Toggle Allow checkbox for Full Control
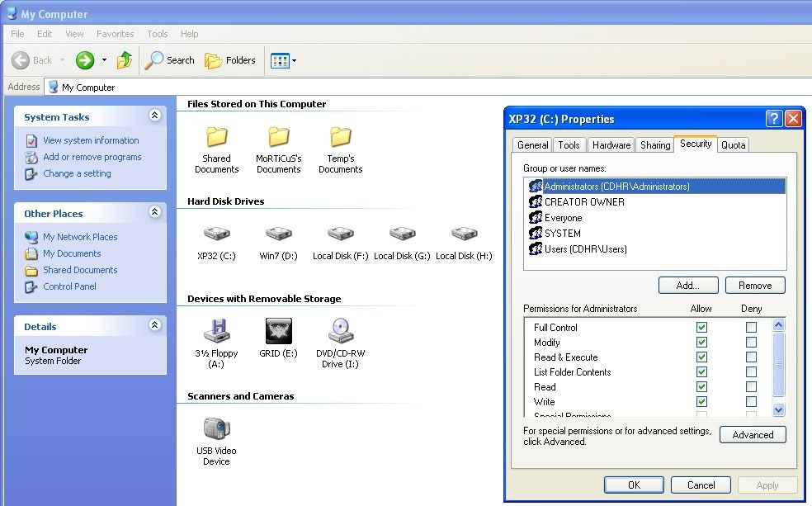Screen dimensions: 812x506 tap(701, 328)
